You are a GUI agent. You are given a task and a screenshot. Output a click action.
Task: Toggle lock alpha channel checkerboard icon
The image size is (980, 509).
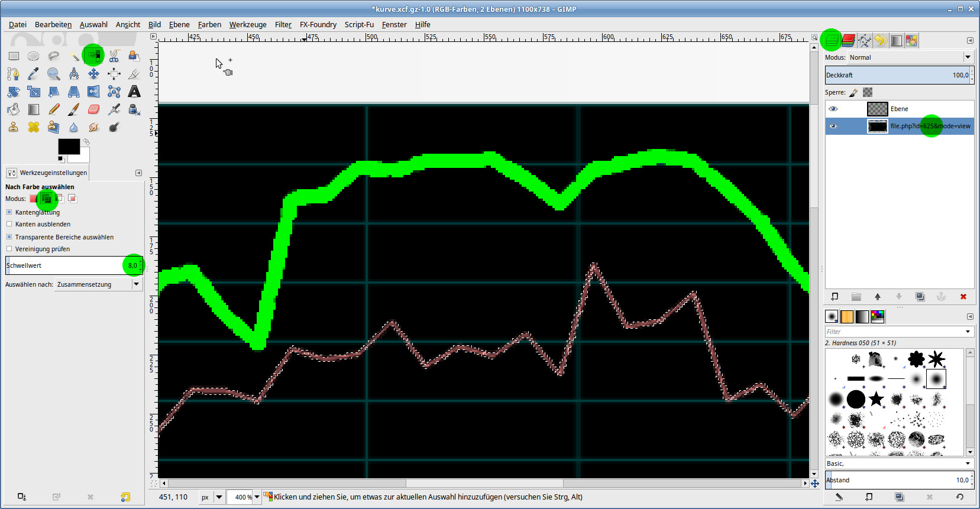tap(868, 92)
